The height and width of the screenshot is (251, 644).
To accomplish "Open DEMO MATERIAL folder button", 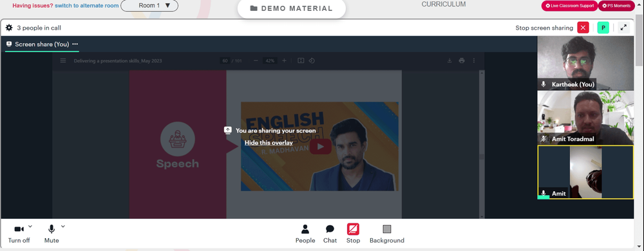I will pyautogui.click(x=292, y=8).
